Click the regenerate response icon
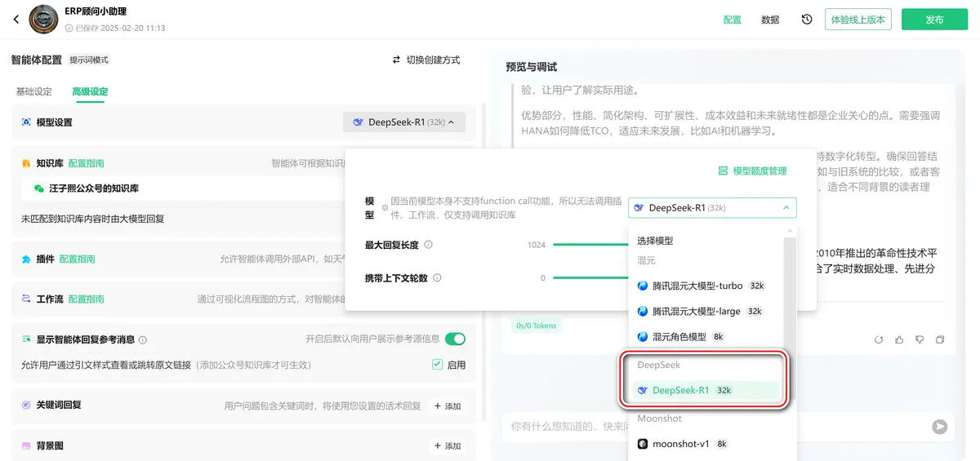The image size is (980, 461). click(879, 339)
